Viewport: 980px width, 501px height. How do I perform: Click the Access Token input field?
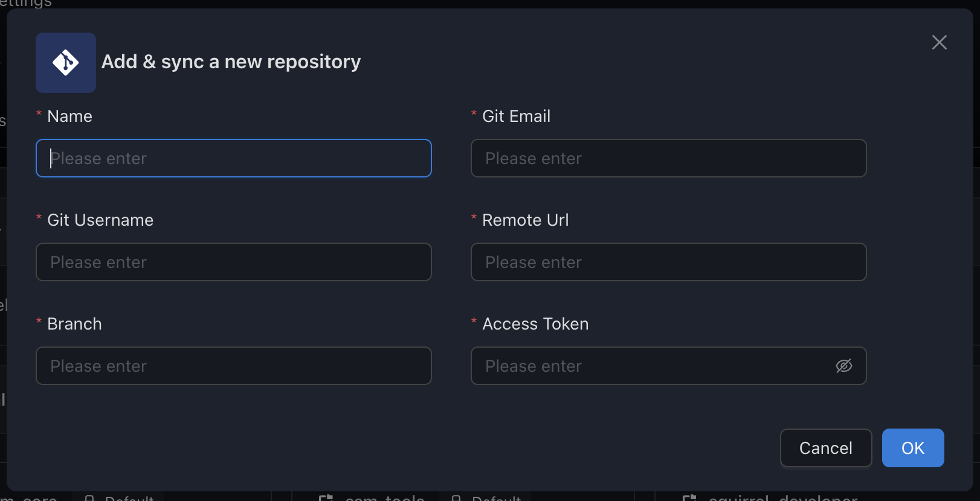(x=669, y=366)
